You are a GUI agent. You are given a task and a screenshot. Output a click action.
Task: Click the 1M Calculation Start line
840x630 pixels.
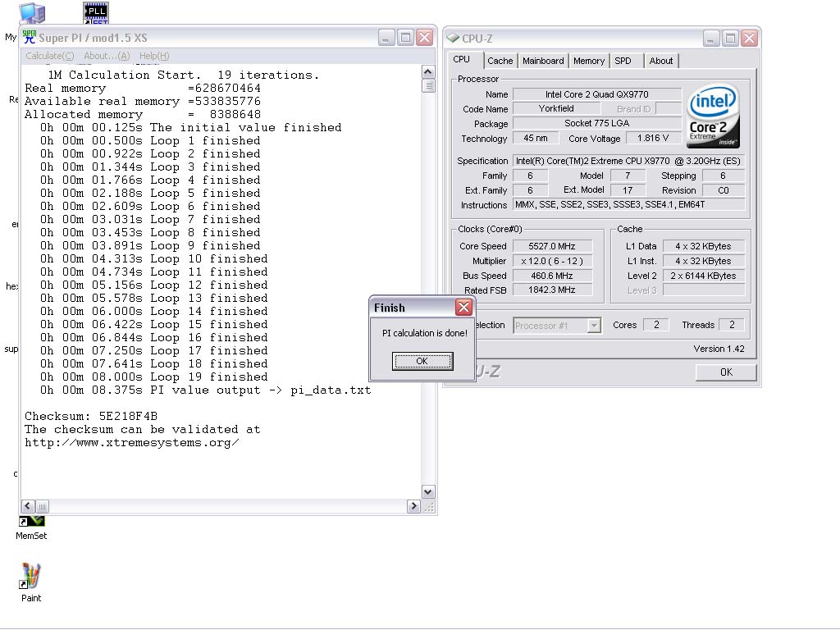[x=183, y=75]
